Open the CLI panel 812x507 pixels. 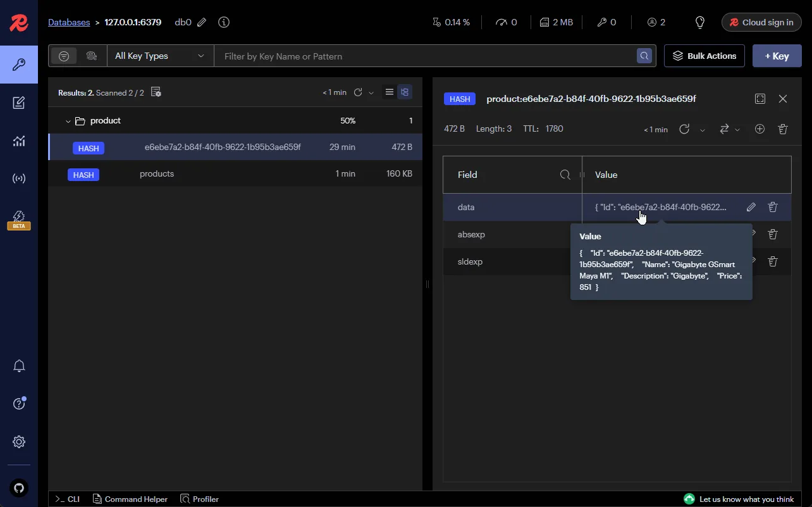coord(67,499)
